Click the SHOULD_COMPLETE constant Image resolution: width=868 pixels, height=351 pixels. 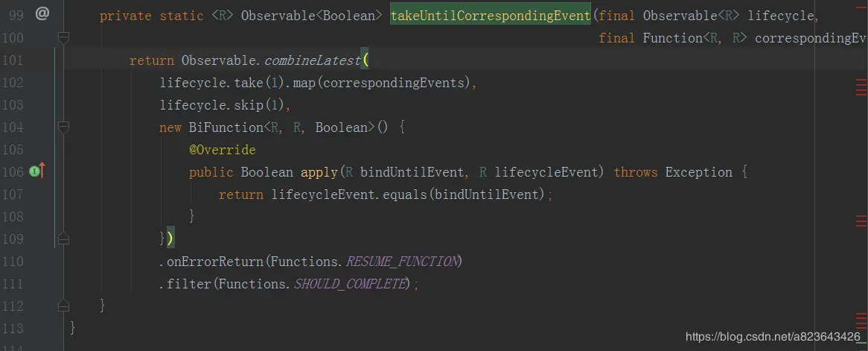pyautogui.click(x=349, y=284)
